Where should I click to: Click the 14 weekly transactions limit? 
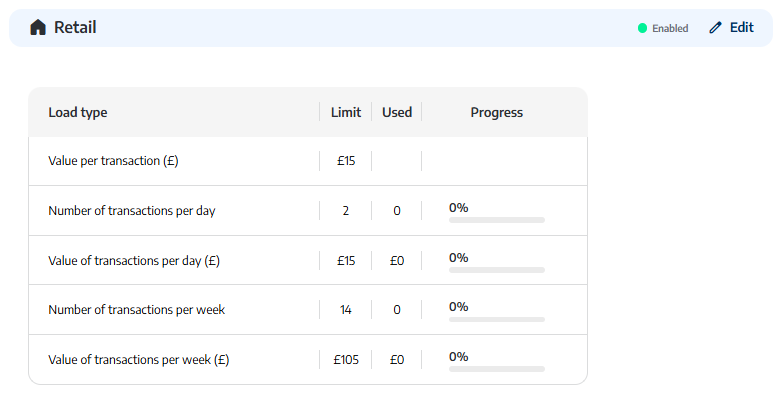(x=346, y=310)
